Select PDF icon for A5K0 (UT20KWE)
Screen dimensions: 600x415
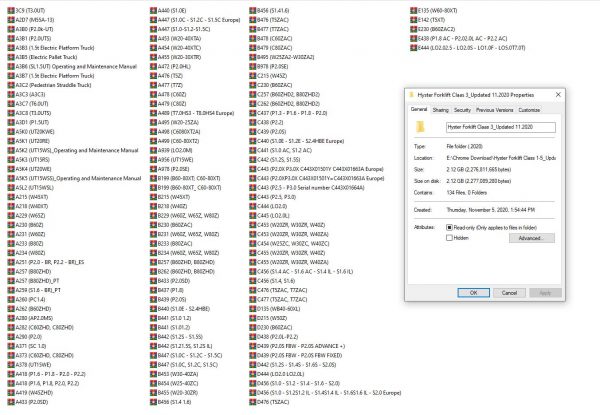(11, 132)
